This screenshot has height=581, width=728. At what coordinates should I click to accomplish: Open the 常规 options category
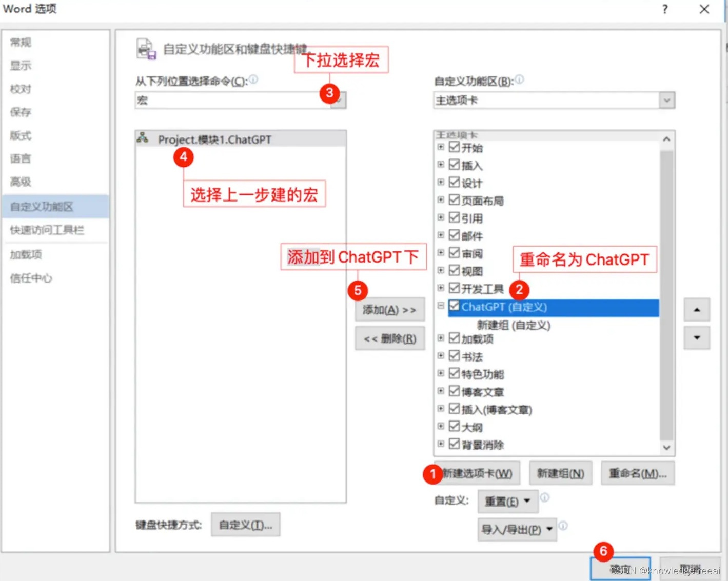point(21,42)
